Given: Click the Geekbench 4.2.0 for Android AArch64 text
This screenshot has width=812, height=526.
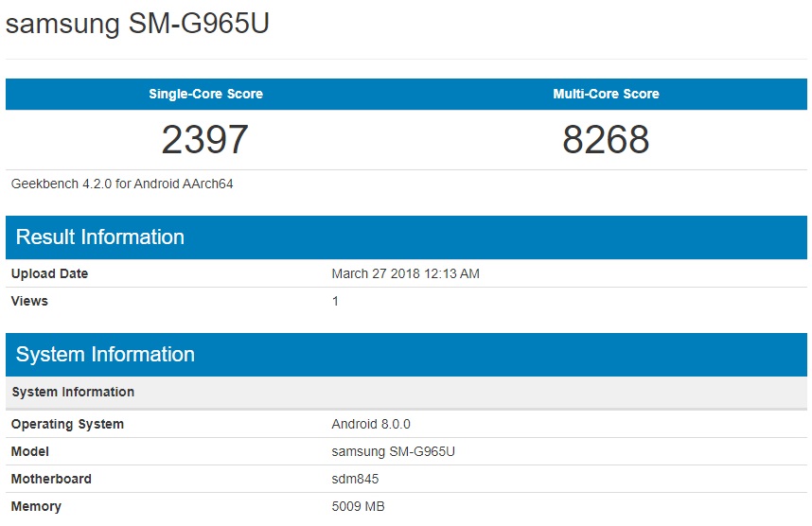Looking at the screenshot, I should click(x=122, y=184).
